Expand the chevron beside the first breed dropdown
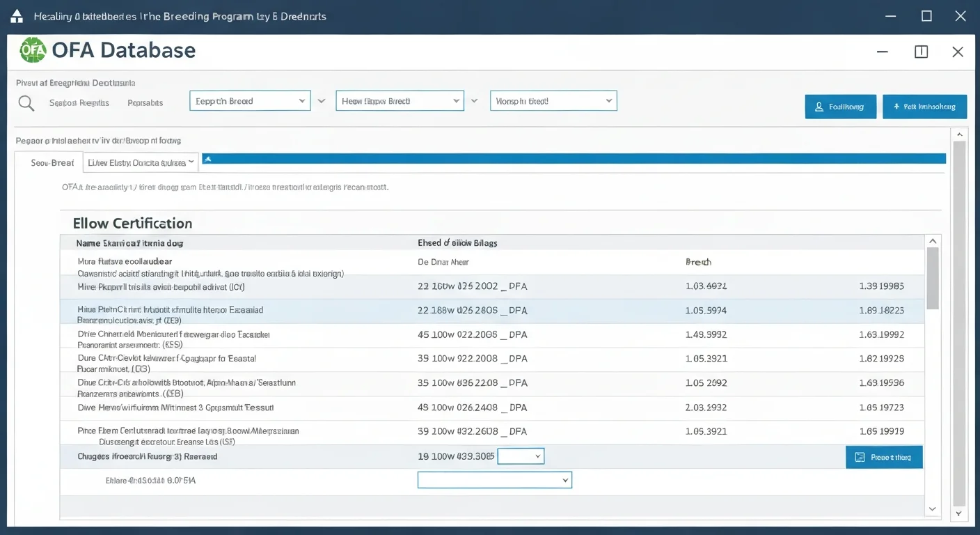The width and height of the screenshot is (980, 535). (321, 100)
